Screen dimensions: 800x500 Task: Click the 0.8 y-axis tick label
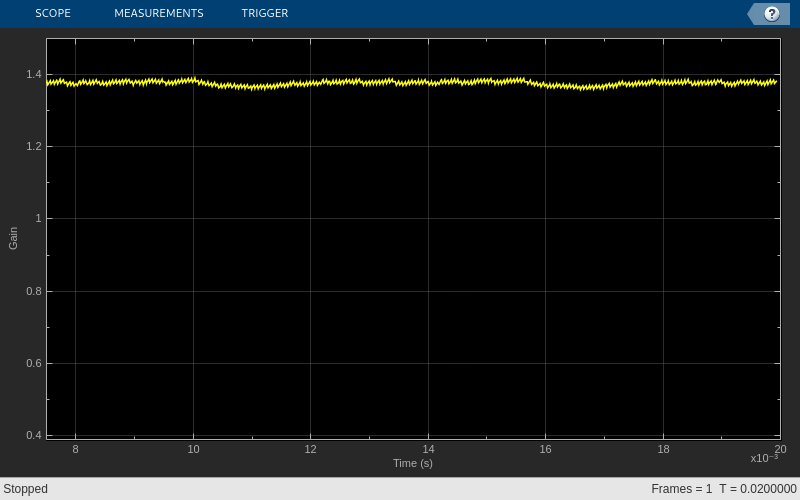click(34, 291)
